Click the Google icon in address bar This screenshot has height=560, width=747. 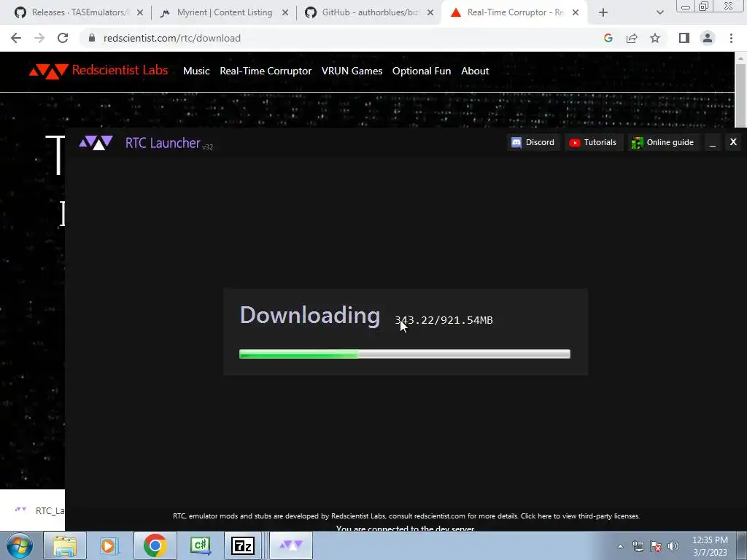(x=608, y=38)
